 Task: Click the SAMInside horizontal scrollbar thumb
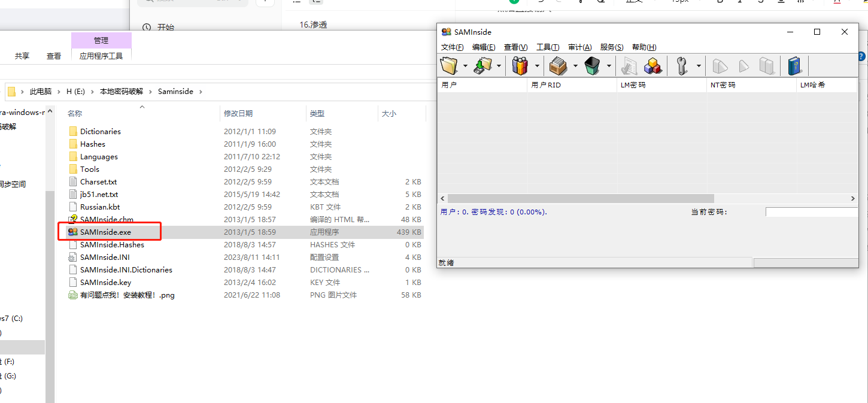coord(581,198)
